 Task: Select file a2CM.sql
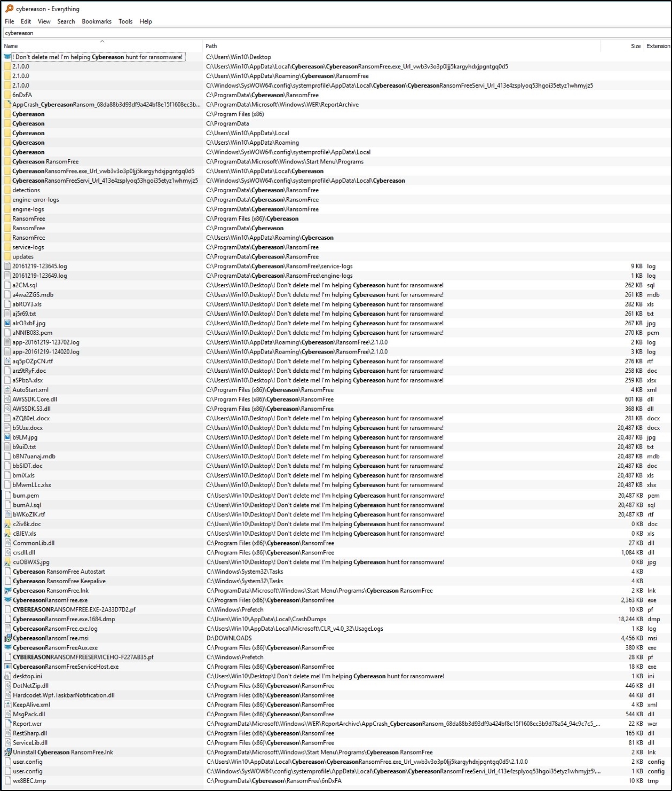pos(25,285)
